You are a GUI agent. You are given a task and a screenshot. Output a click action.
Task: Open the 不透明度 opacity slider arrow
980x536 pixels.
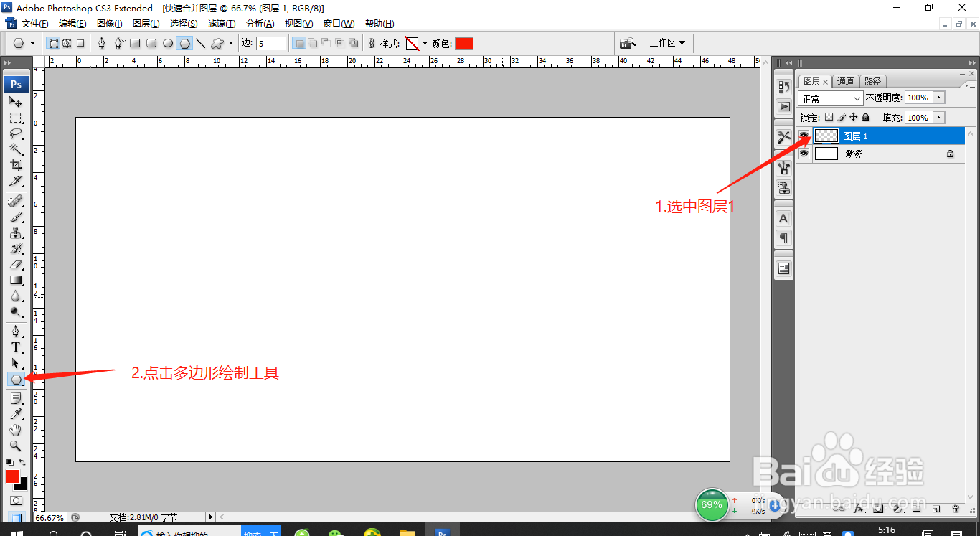939,98
